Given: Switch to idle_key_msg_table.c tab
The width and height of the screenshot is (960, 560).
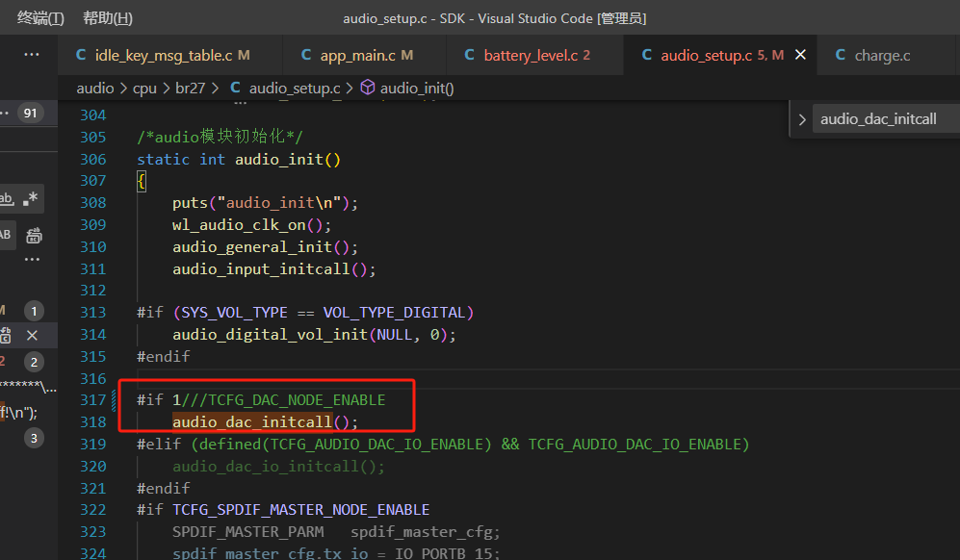Looking at the screenshot, I should coord(170,55).
